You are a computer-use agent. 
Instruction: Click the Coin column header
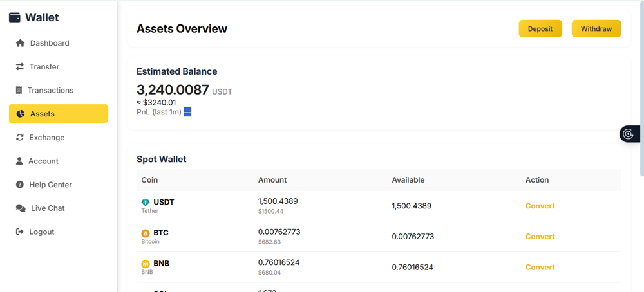point(149,180)
